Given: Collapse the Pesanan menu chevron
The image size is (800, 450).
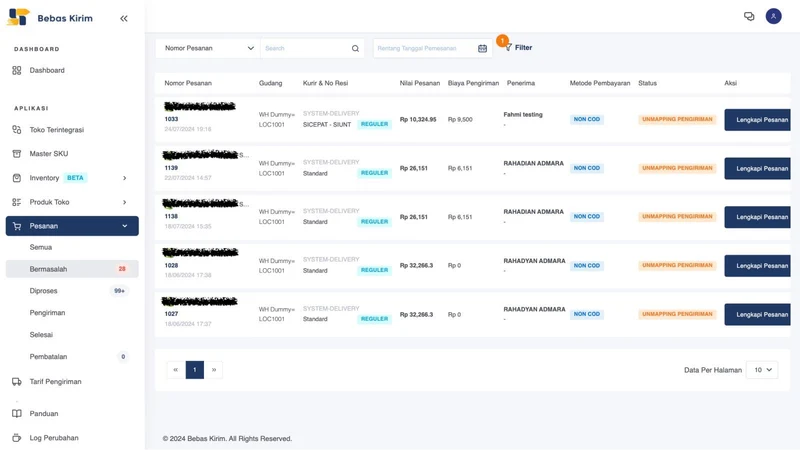Looking at the screenshot, I should [124, 226].
